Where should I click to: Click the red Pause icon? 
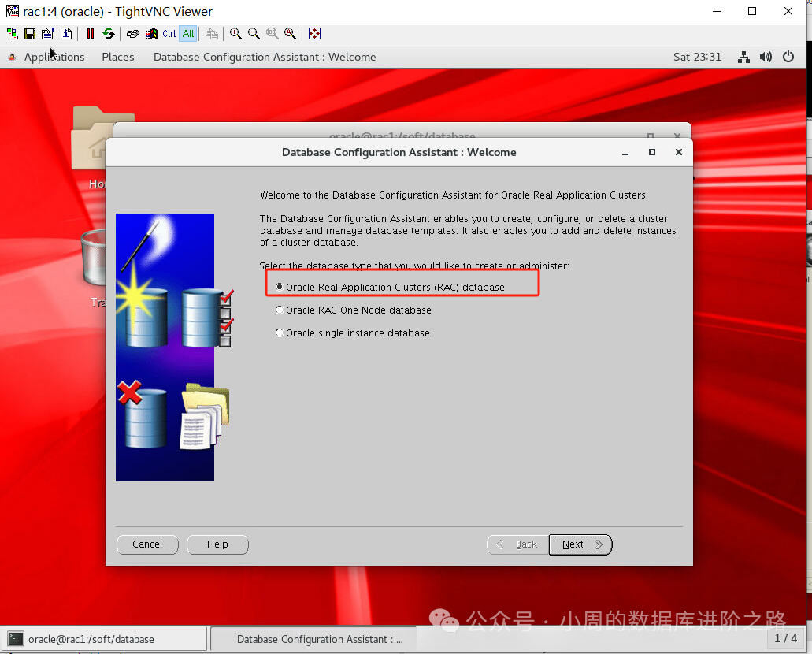pos(90,34)
